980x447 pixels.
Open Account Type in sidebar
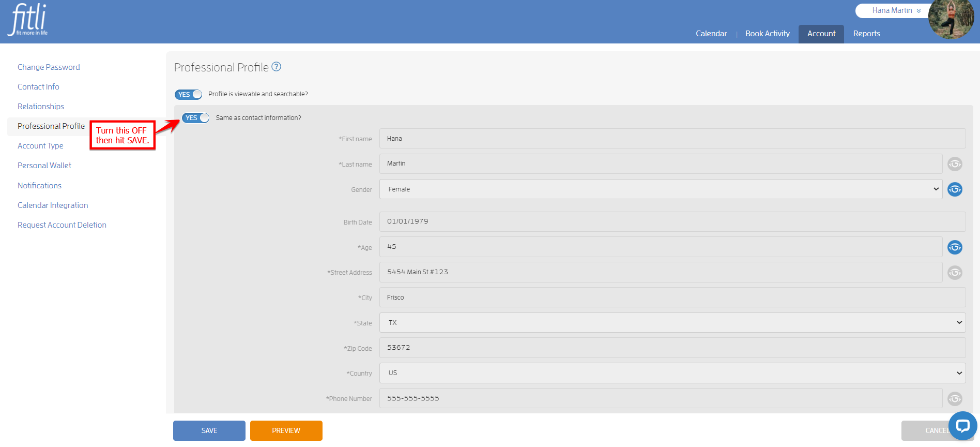40,146
